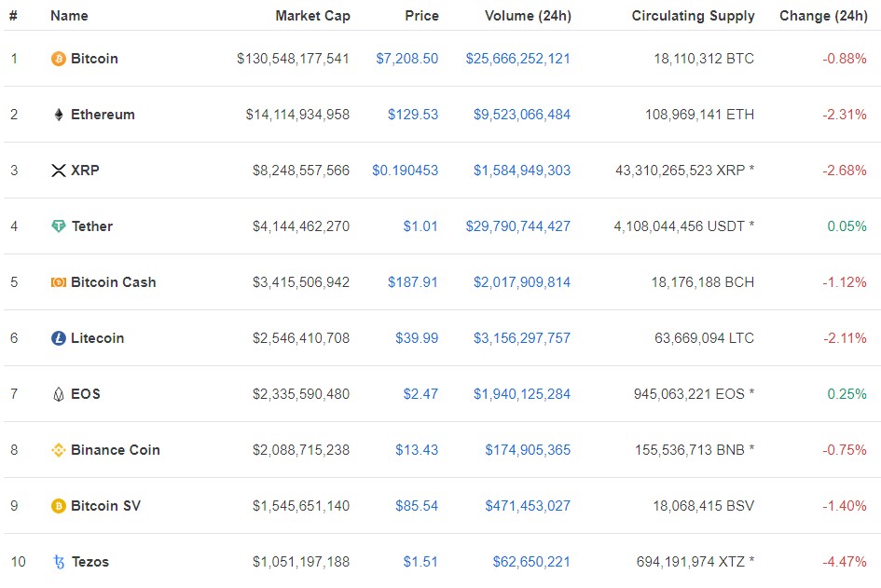Open the Tezos price $1.51 link
The height and width of the screenshot is (588, 881).
pos(420,562)
